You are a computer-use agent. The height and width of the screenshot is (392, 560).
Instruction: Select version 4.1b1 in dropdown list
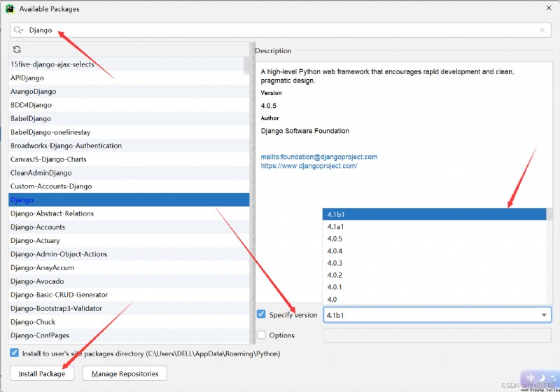[434, 214]
